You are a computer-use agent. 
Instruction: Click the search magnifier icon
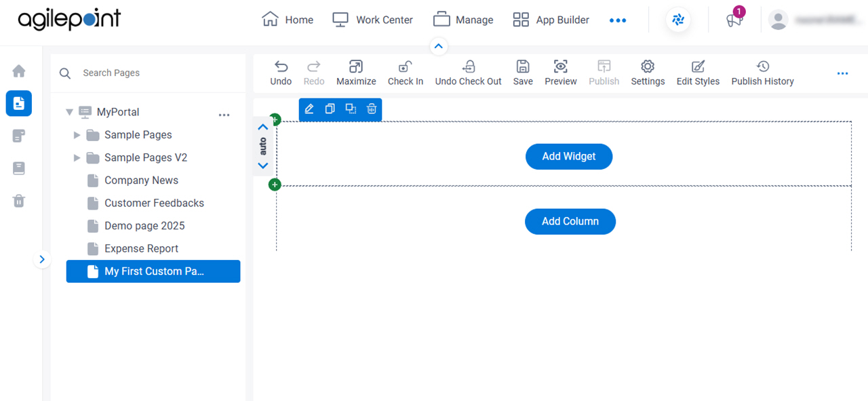tap(65, 73)
